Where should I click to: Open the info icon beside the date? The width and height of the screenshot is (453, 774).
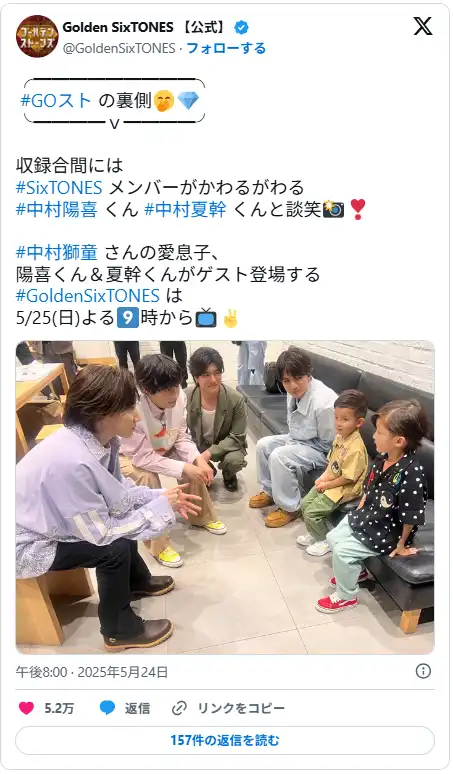423,671
